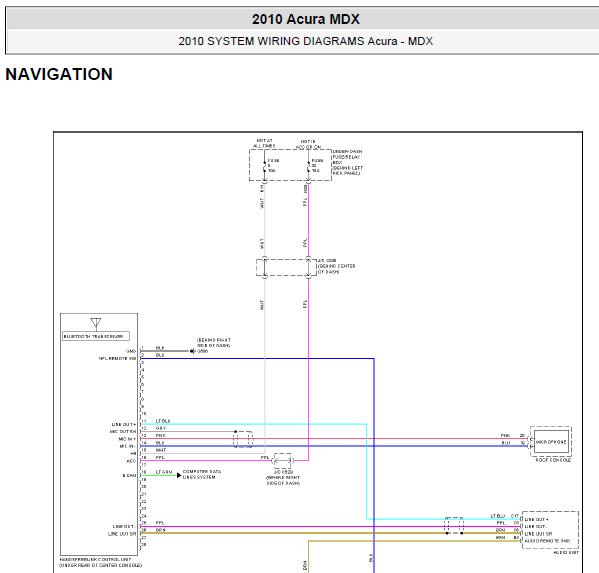Click the "ROOF CONSOLE" caption

(553, 460)
